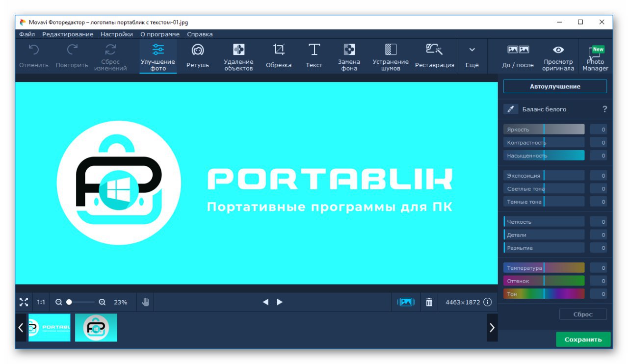628x364 pixels.
Task: Open Удаление объектов tool
Action: tap(238, 56)
